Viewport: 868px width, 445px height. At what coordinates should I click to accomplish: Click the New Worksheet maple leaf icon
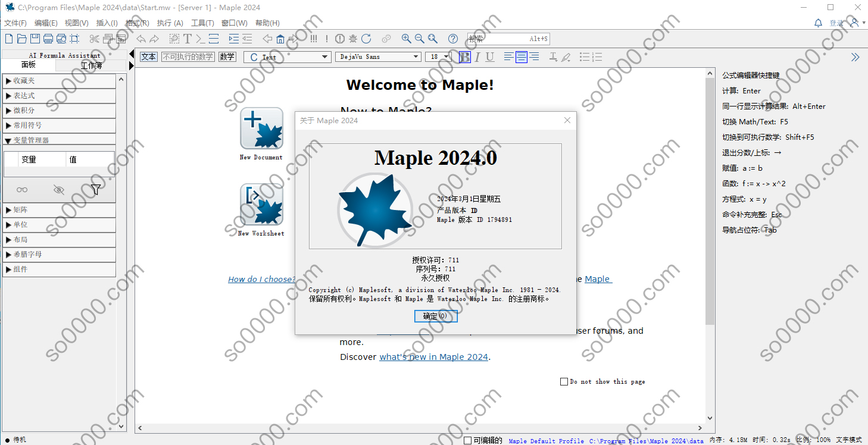click(x=261, y=204)
